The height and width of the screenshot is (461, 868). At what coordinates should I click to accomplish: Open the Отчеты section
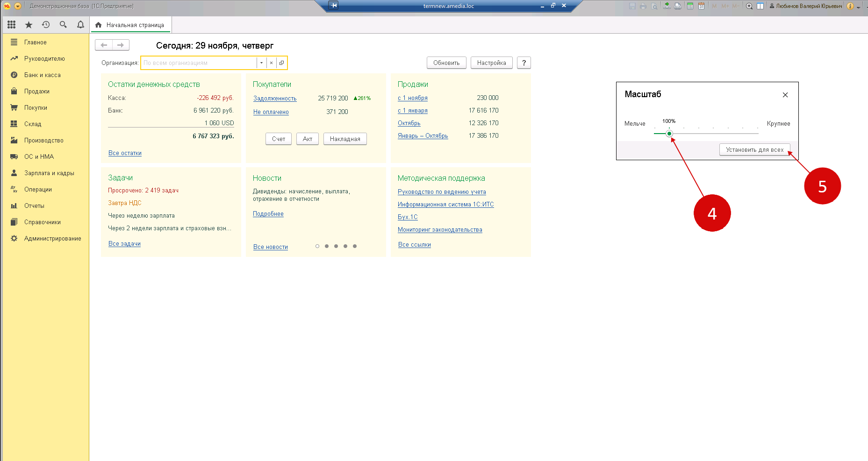point(45,206)
